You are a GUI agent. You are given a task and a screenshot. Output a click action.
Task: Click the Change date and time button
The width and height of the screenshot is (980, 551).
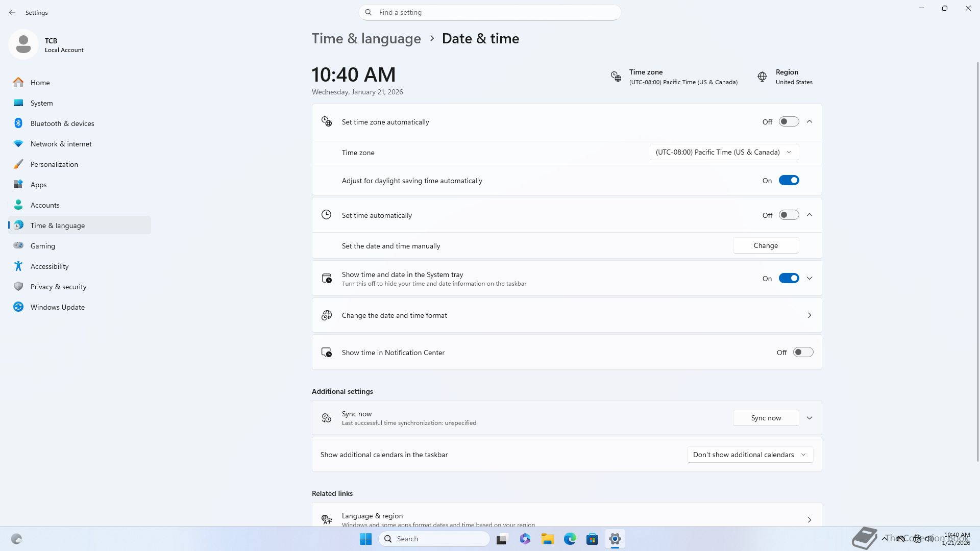[x=766, y=245]
